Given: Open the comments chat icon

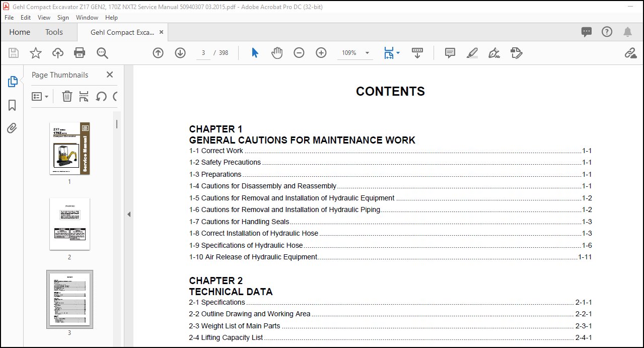Looking at the screenshot, I should tap(587, 32).
